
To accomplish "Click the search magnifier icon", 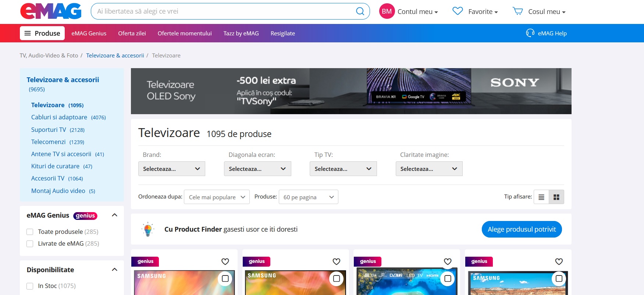I will pyautogui.click(x=360, y=11).
